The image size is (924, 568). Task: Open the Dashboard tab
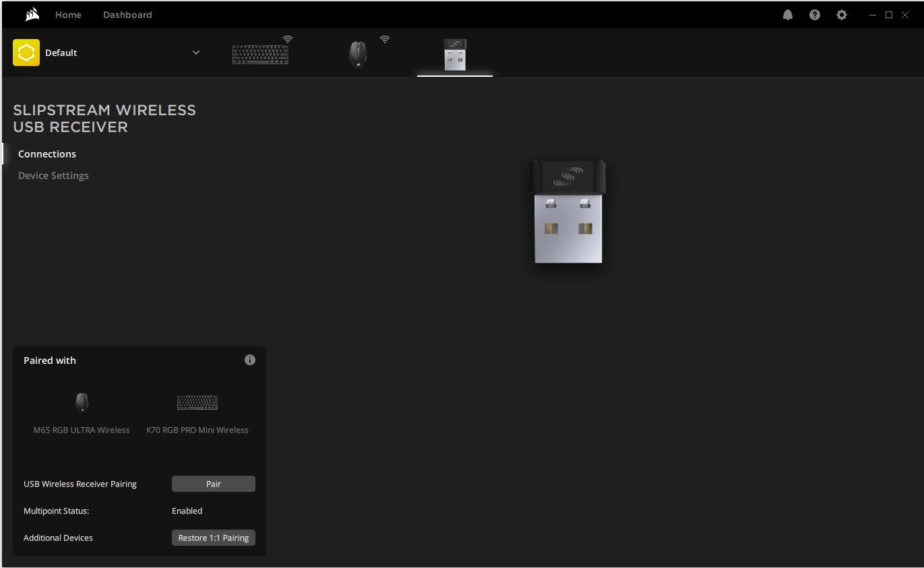click(127, 15)
